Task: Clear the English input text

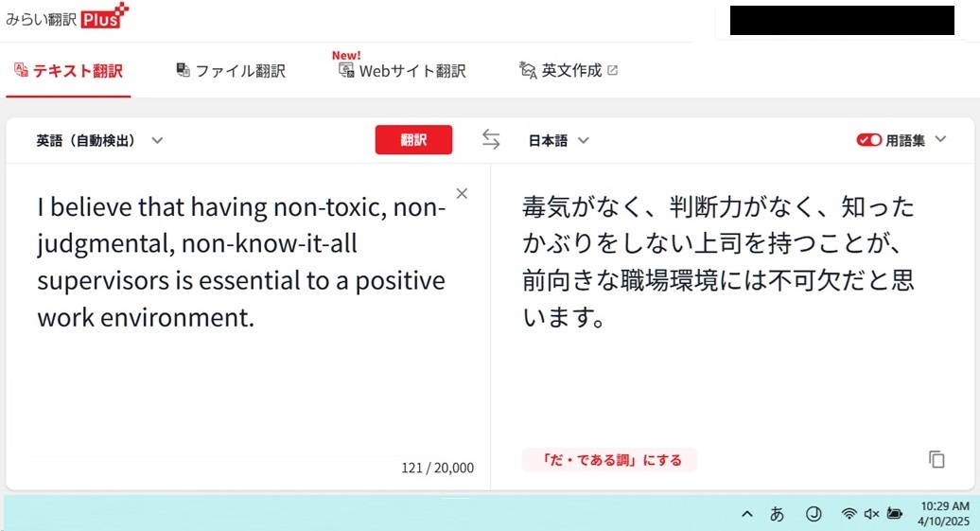Action: pos(462,194)
